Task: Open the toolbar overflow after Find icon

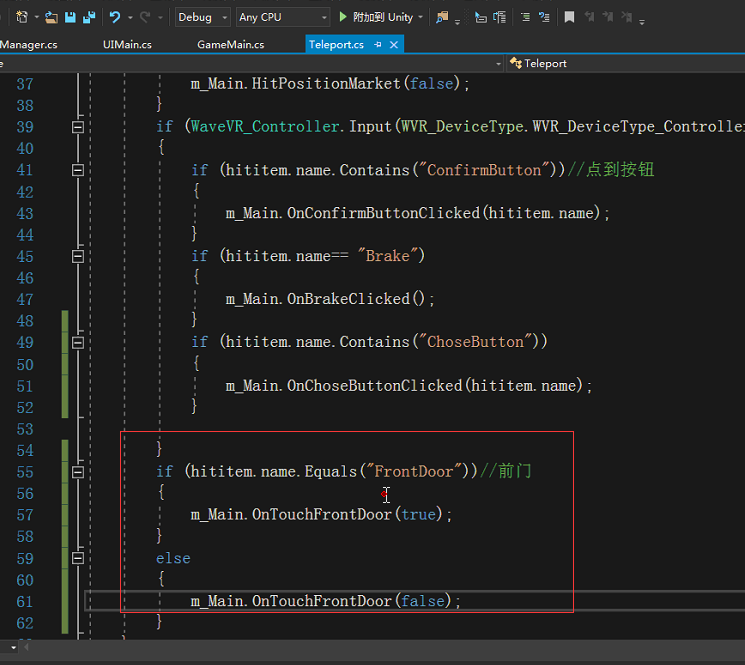Action: (457, 21)
